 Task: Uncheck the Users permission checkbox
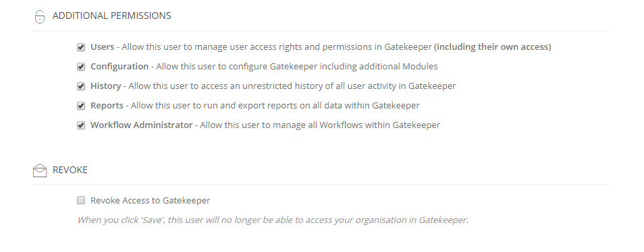click(81, 47)
